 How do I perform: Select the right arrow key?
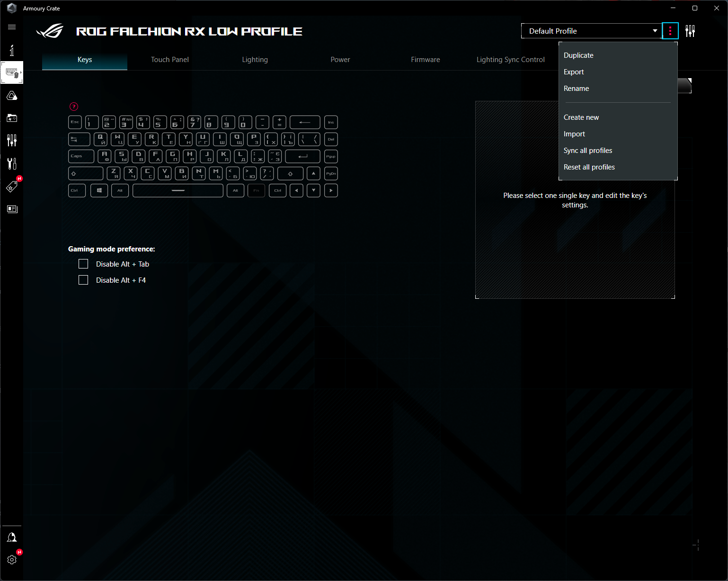click(331, 190)
